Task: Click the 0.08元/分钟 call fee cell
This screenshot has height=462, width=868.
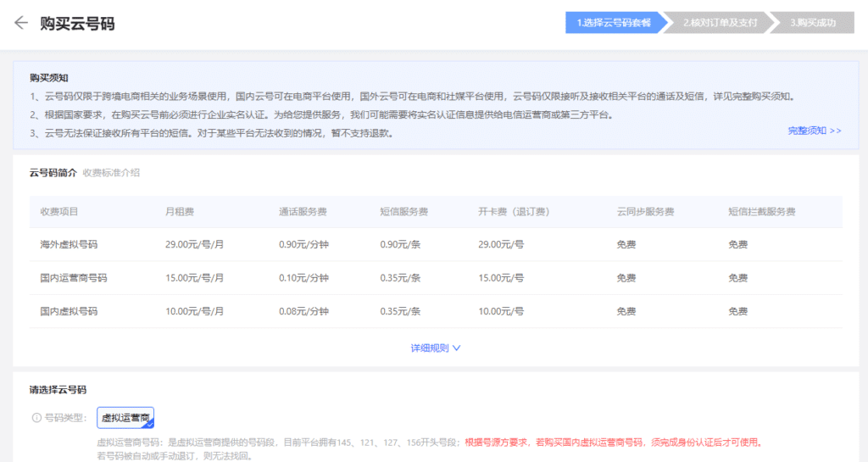Action: (x=303, y=311)
